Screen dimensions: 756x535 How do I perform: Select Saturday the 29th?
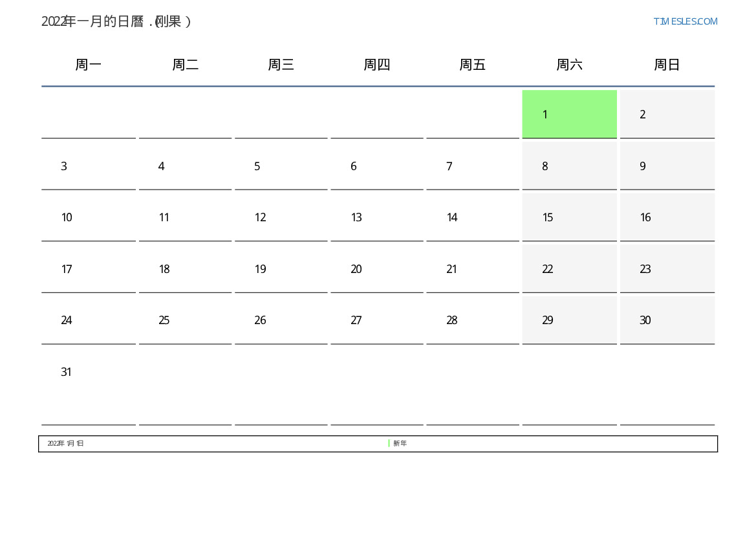point(569,320)
